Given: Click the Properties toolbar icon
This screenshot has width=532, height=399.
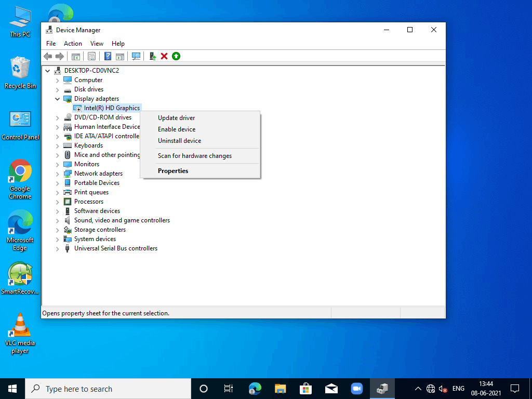Looking at the screenshot, I should click(91, 56).
